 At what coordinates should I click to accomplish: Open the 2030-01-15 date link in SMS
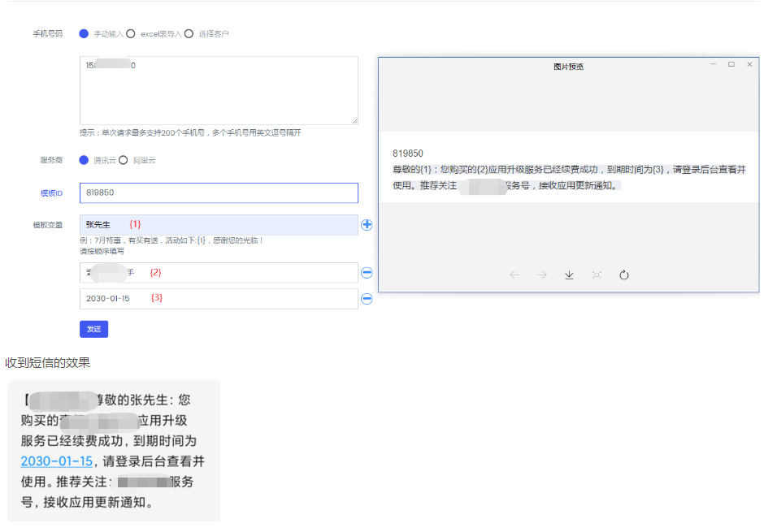coord(57,461)
